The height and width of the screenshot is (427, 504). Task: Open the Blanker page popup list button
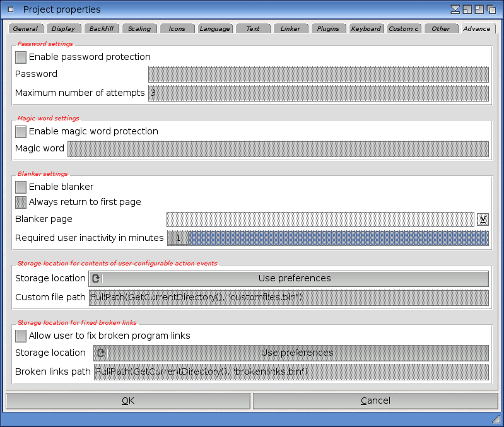pos(483,219)
